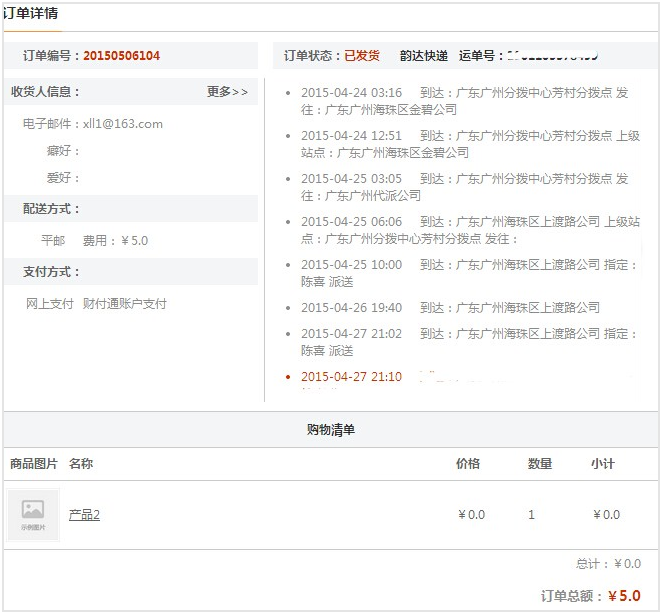Open the 产品2 product link
The width and height of the screenshot is (662, 615).
point(84,515)
